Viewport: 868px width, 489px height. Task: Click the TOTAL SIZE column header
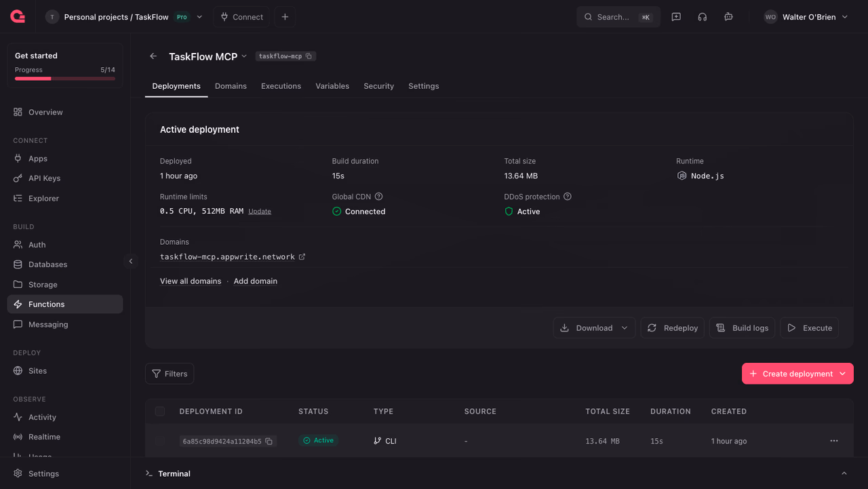click(x=608, y=412)
